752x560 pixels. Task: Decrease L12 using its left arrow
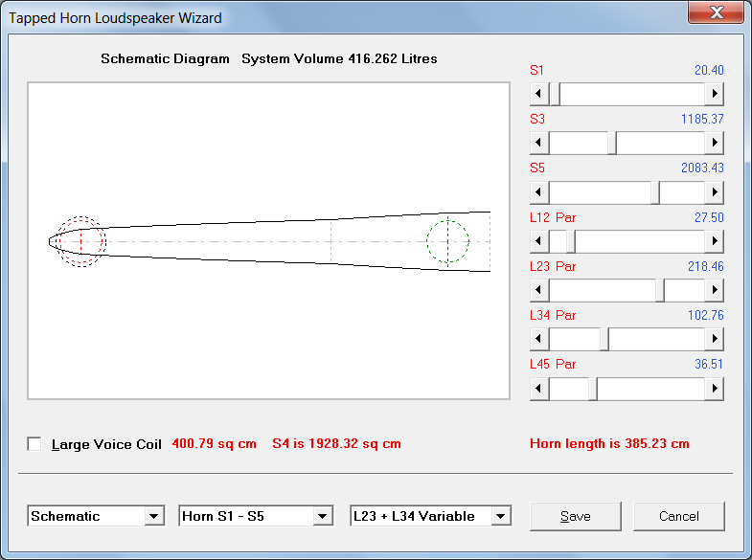click(x=539, y=241)
